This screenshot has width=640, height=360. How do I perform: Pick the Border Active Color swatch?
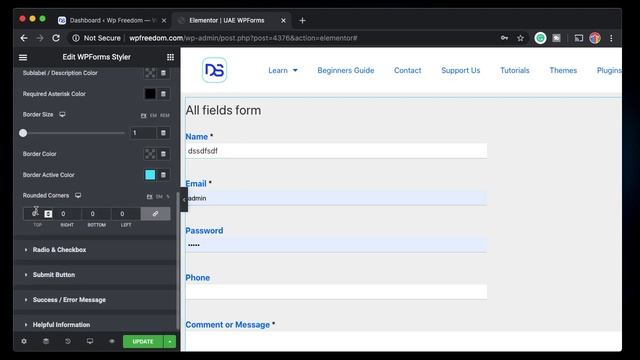pyautogui.click(x=150, y=175)
